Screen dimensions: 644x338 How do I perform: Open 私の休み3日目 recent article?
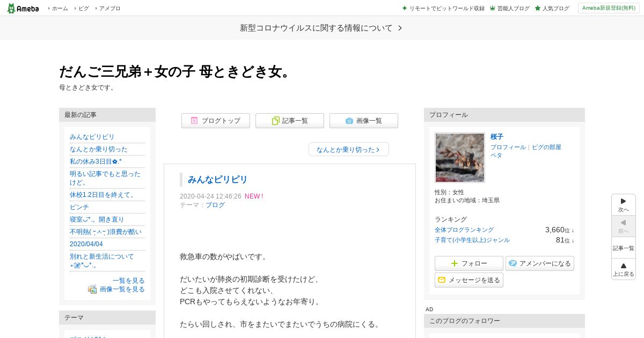pyautogui.click(x=96, y=161)
